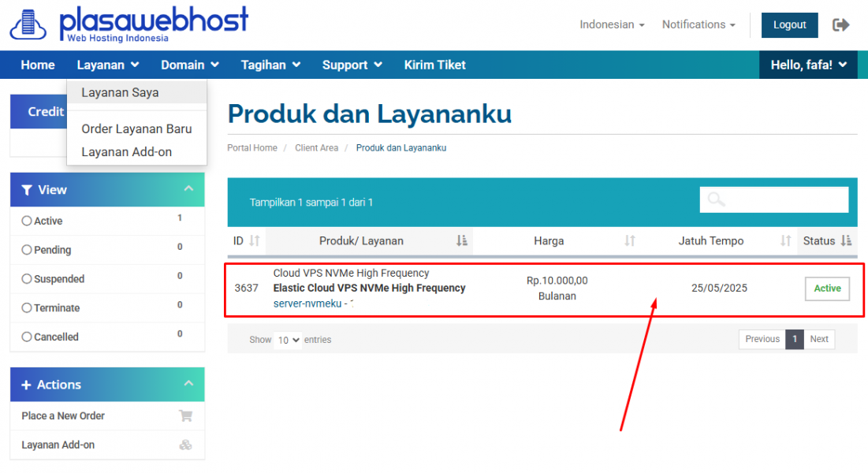Collapse the Actions panel chevron

(188, 384)
